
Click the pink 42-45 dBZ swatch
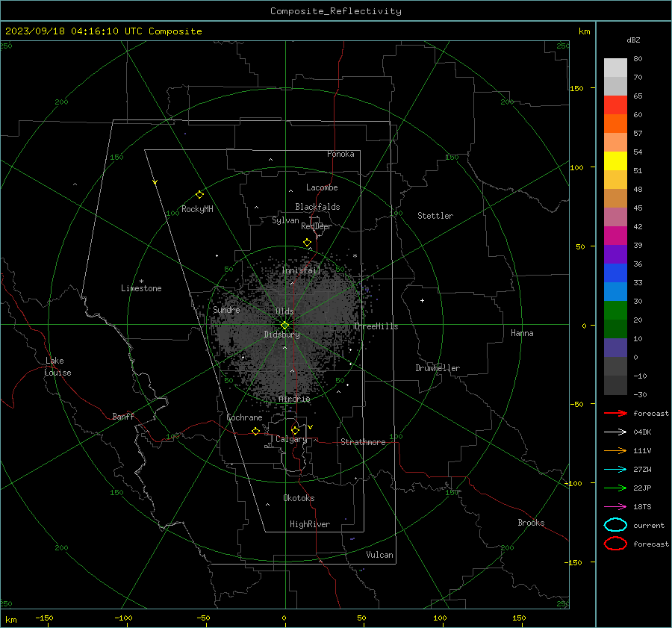point(615,217)
